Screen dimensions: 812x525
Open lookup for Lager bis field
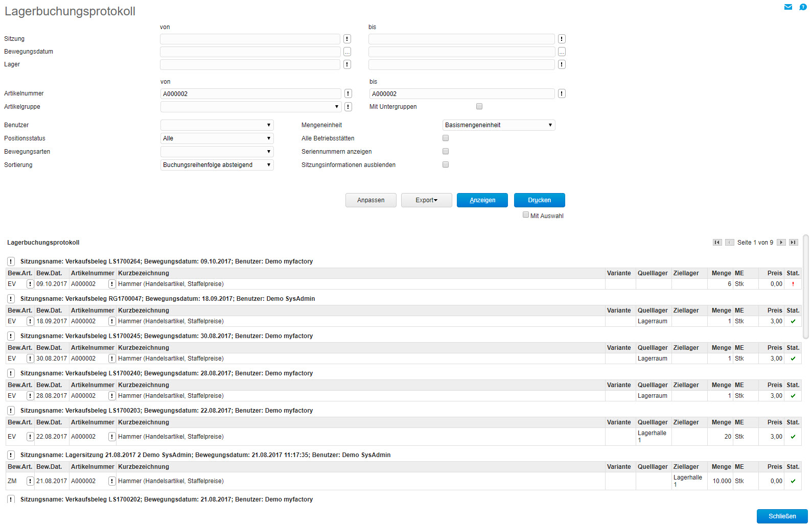pos(562,64)
